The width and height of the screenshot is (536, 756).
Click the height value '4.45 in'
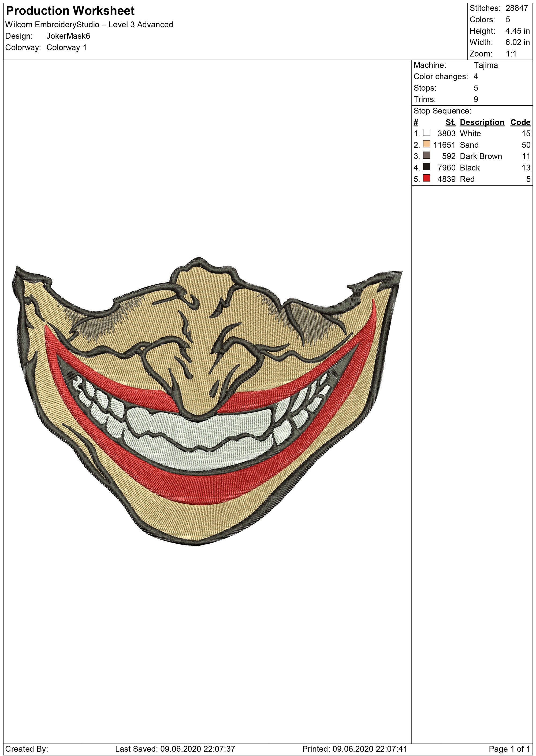click(517, 31)
